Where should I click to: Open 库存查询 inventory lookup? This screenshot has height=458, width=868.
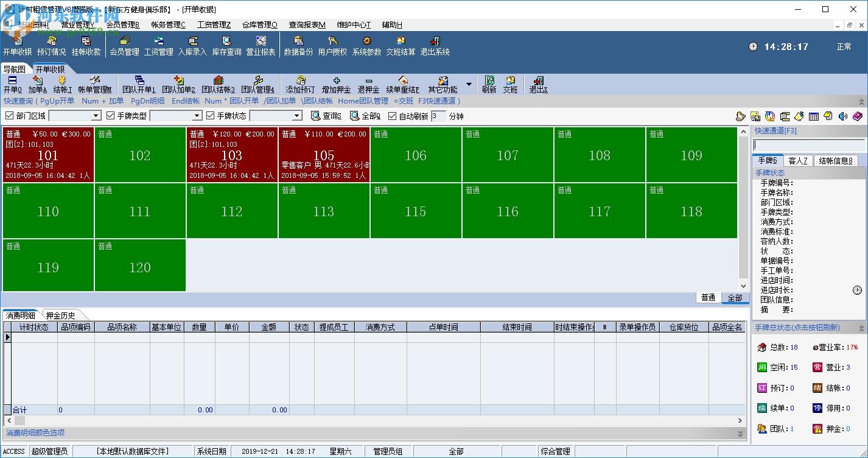pyautogui.click(x=227, y=46)
